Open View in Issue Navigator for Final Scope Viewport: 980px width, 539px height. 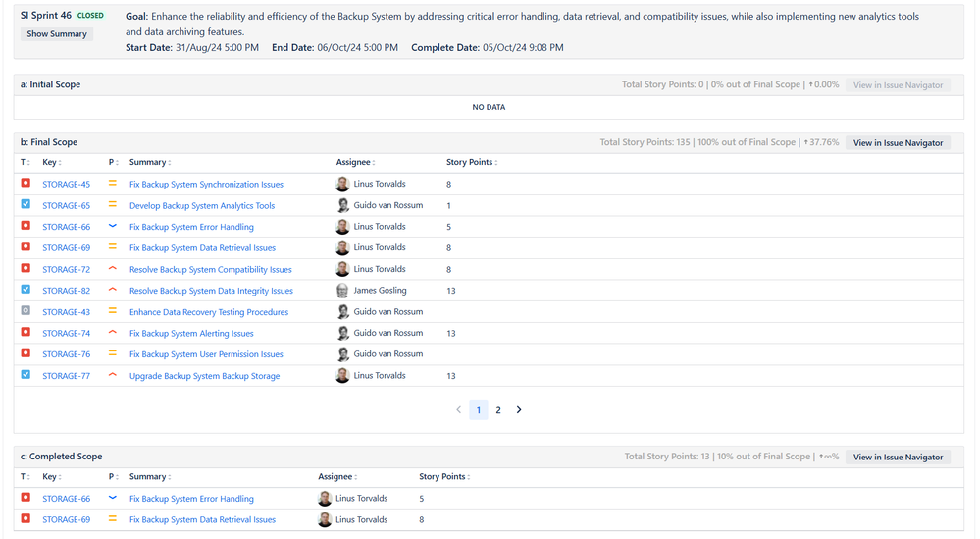(x=899, y=143)
